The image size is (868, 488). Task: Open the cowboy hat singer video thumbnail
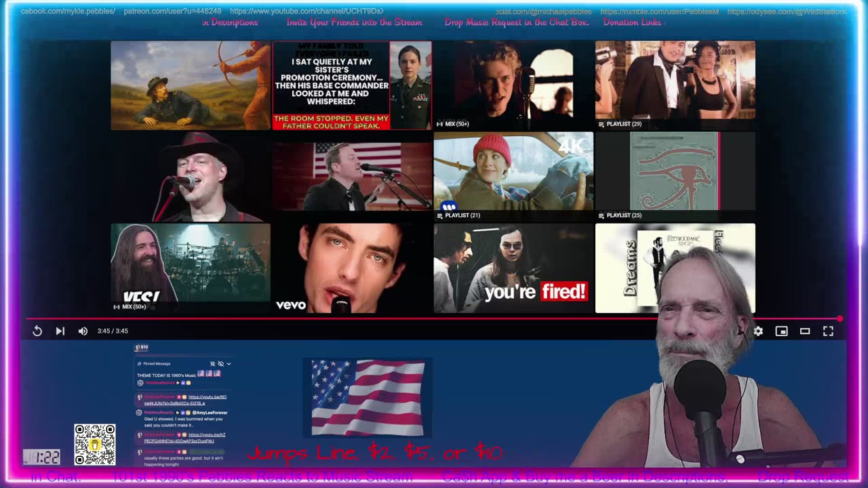[191, 177]
